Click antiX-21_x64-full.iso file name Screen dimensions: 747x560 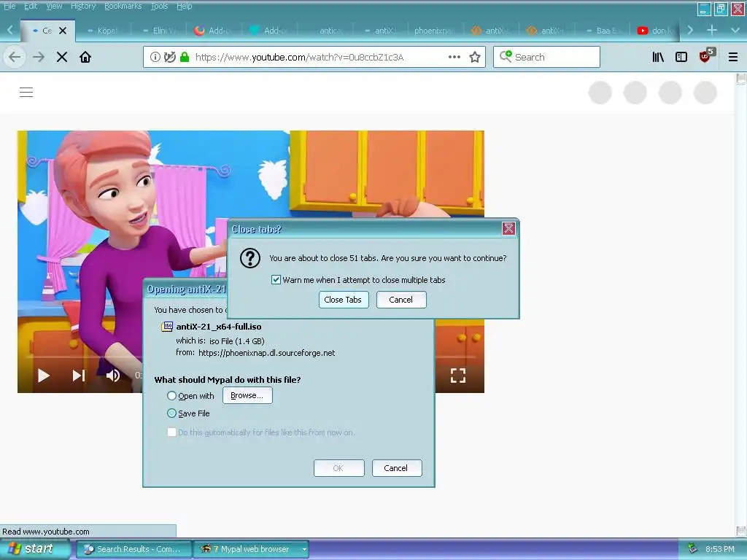(x=219, y=327)
